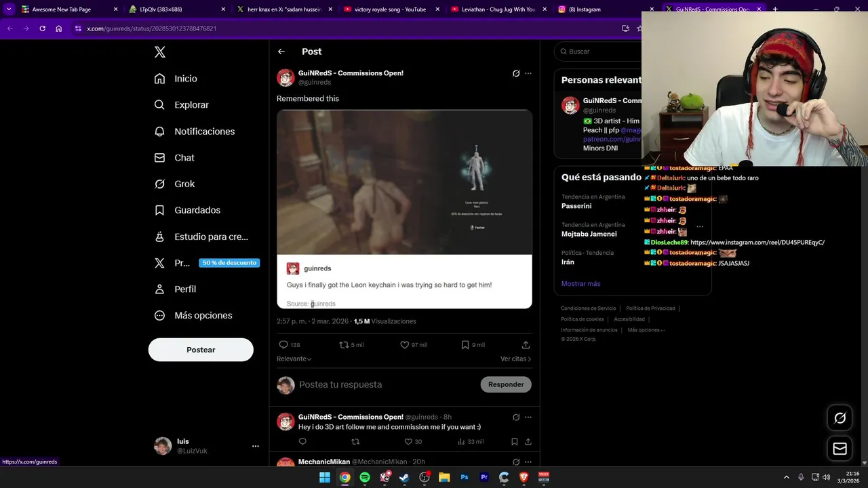Screen dimensions: 868x488
Task: Open Guardados bookmarks in the sidebar
Action: click(187, 210)
